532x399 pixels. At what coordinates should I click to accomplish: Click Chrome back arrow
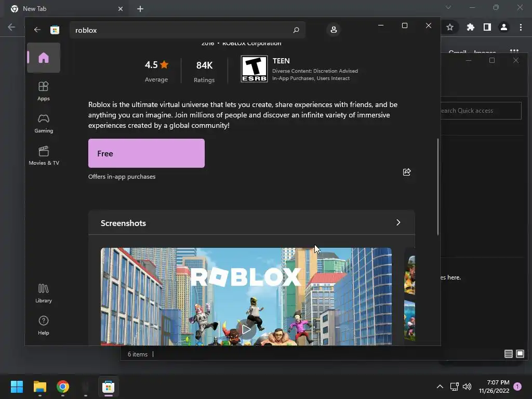(11, 27)
